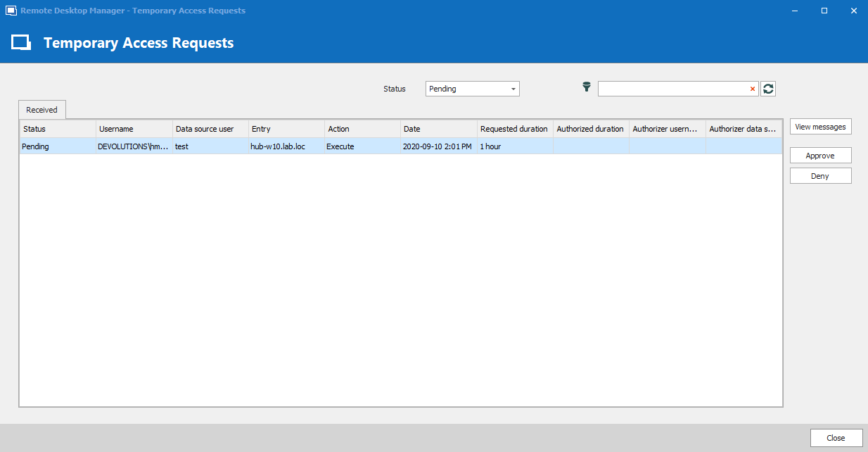Close the Temporary Access Requests dialog
The image size is (868, 452).
point(836,437)
